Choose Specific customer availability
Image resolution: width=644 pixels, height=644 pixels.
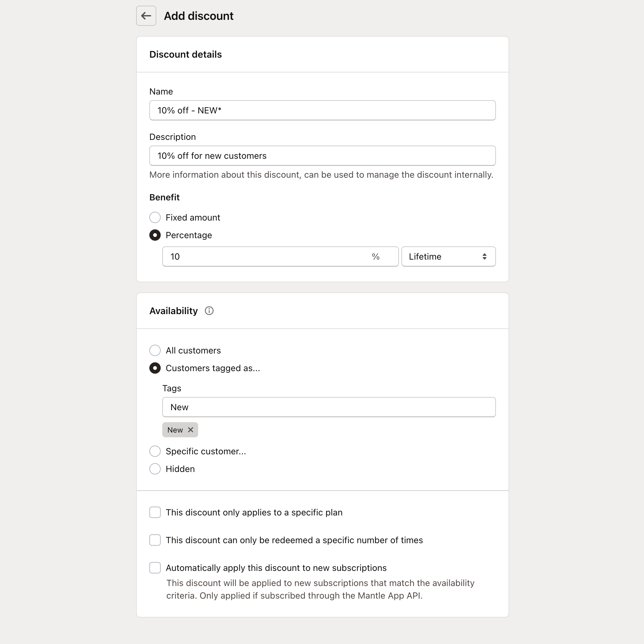(x=155, y=451)
